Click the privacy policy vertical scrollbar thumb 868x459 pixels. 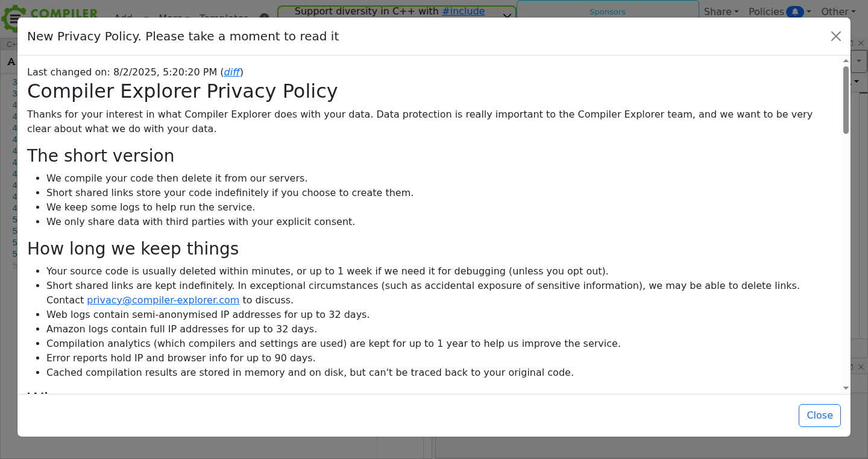(x=846, y=100)
